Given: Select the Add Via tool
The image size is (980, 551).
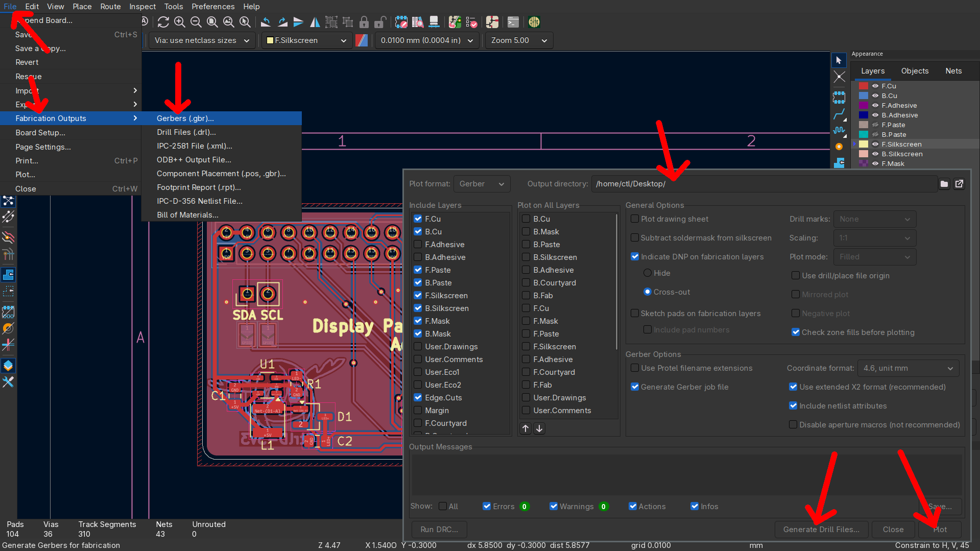Looking at the screenshot, I should pyautogui.click(x=839, y=147).
